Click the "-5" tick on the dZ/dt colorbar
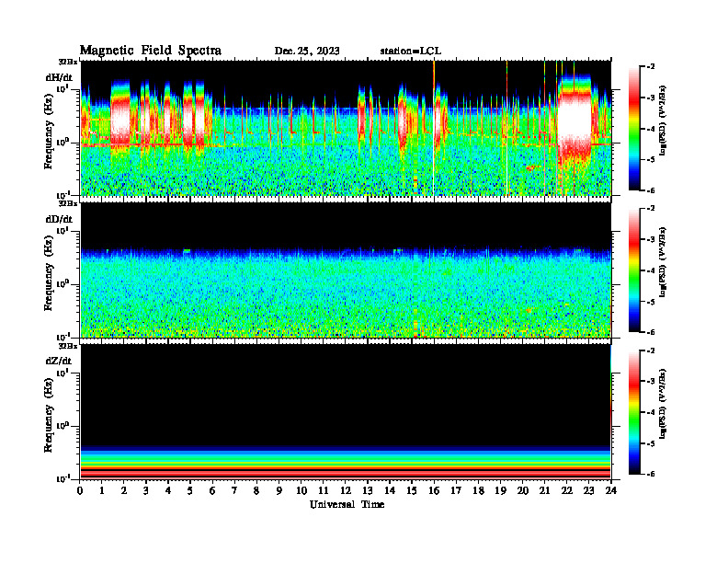Screen dimensions: 728x563 [x=650, y=443]
